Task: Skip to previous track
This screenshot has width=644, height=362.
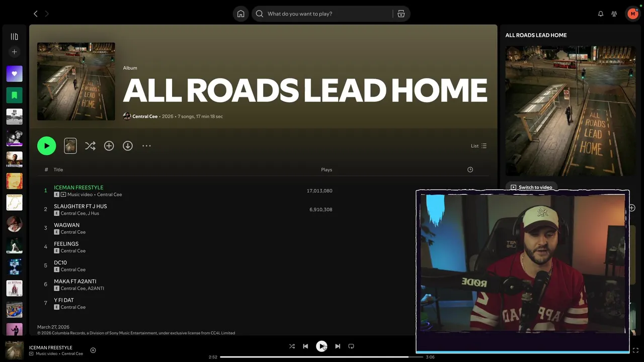Action: pos(305,346)
